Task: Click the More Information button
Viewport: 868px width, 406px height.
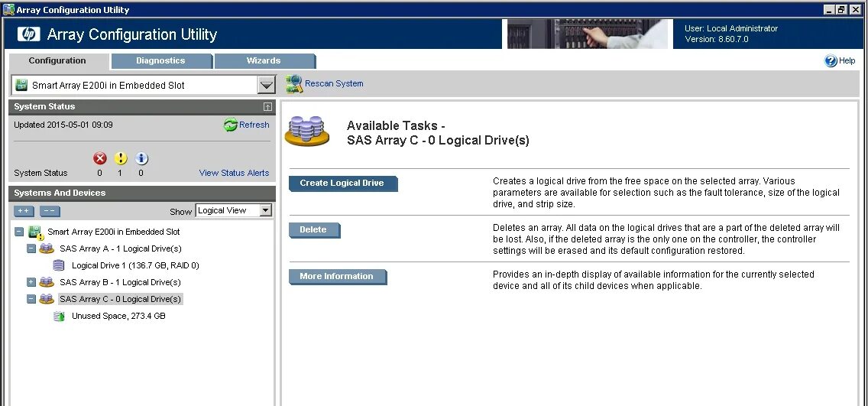Action: point(336,276)
